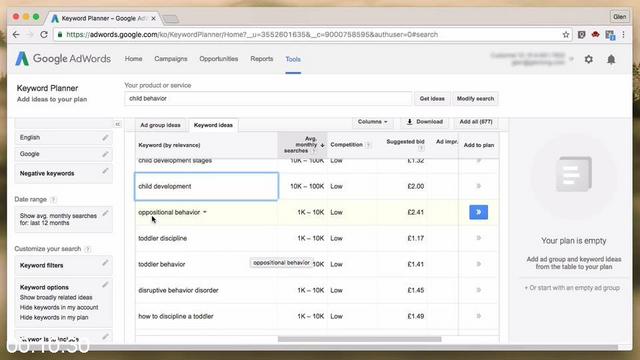Sort by Avg. monthly searches column
The height and width of the screenshot is (360, 640).
302,145
